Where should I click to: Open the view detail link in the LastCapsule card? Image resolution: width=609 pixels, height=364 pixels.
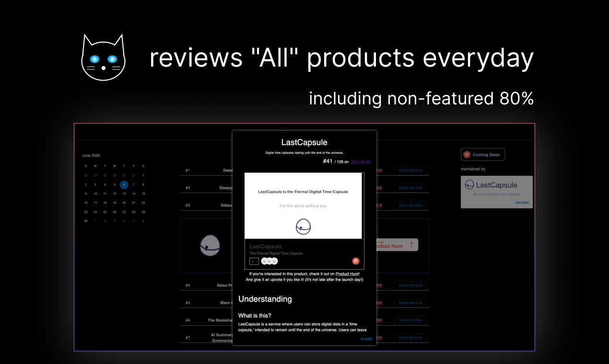click(522, 203)
